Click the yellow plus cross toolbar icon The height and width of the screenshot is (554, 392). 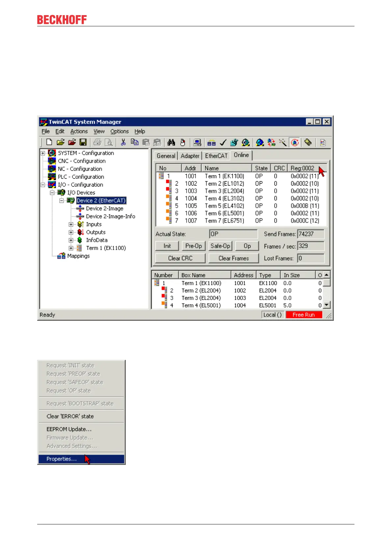coord(308,142)
